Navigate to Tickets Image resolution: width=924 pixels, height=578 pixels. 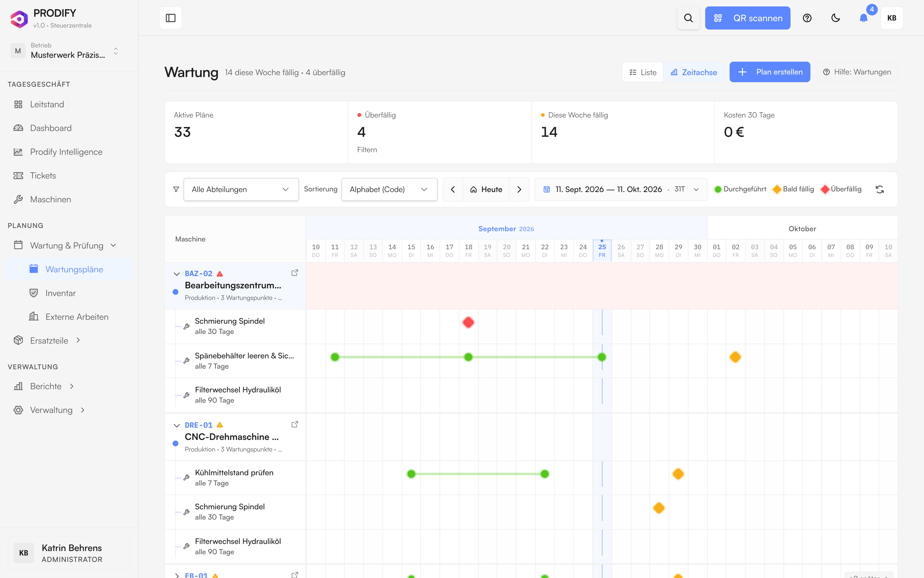coord(69,176)
